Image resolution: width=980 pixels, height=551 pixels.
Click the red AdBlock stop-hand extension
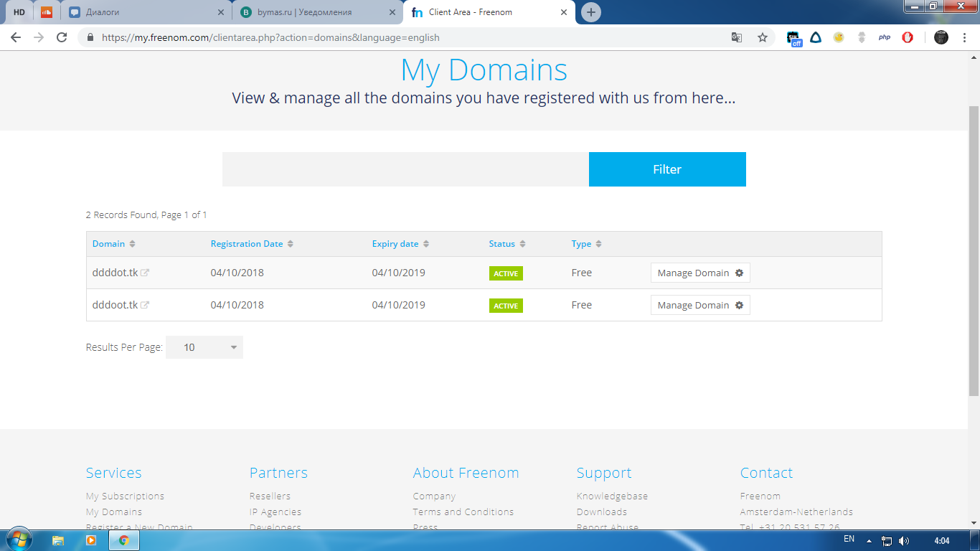[908, 37]
